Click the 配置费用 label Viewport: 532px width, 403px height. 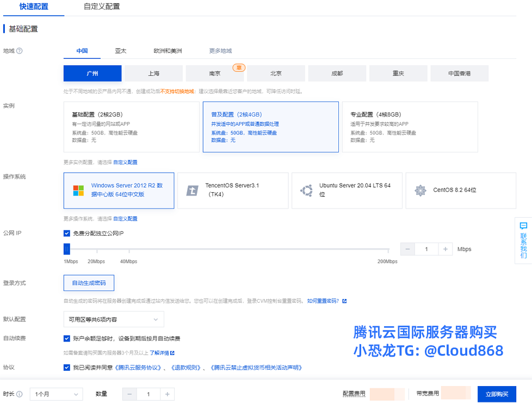pyautogui.click(x=354, y=394)
